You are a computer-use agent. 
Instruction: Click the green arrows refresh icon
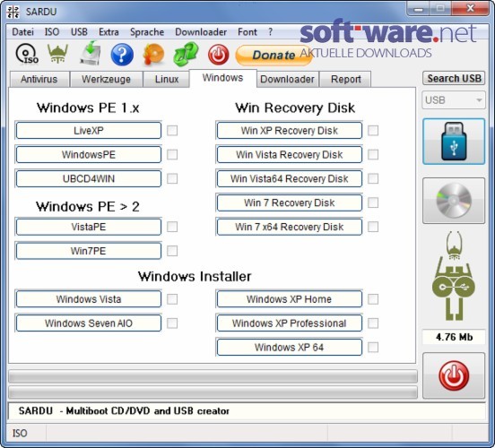pos(186,55)
